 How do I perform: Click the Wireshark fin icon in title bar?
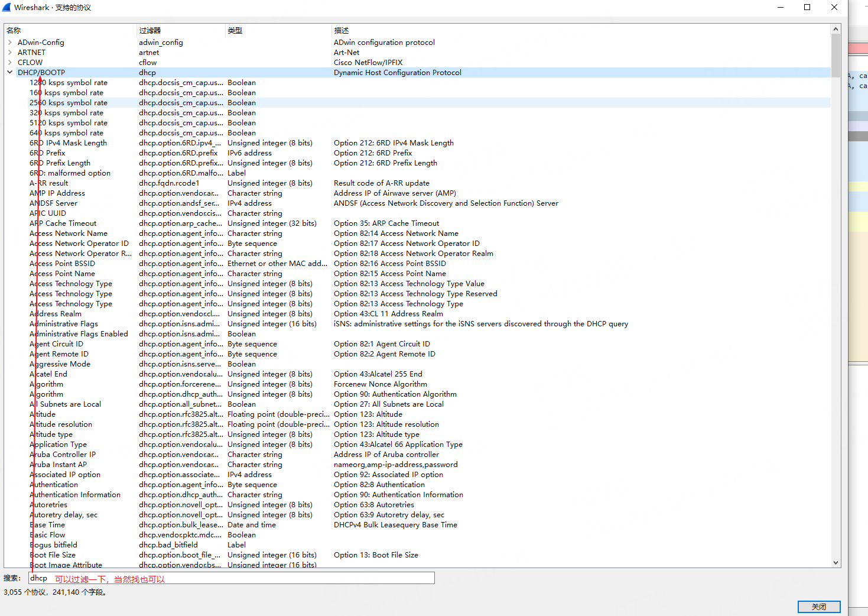[6, 8]
